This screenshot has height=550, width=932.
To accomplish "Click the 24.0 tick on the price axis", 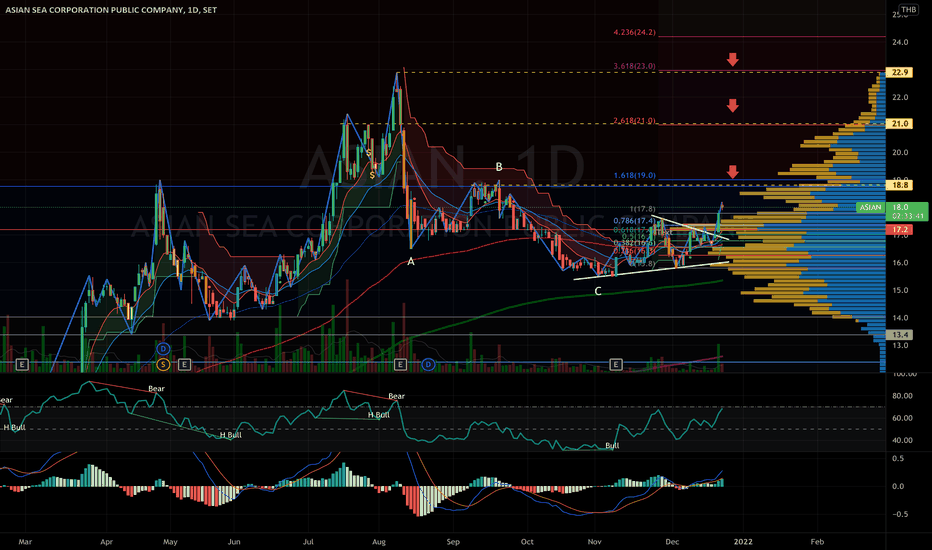I will tap(900, 42).
